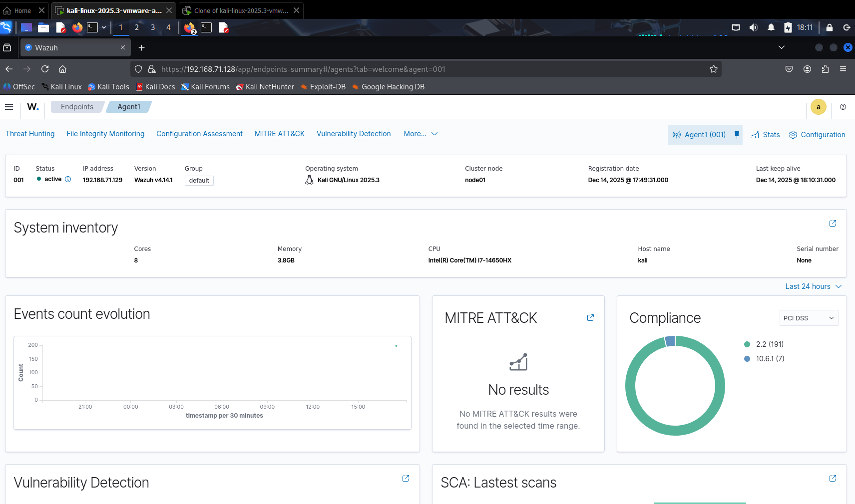Viewport: 855px width, 504px height.
Task: Switch to workspace 3
Action: click(152, 27)
